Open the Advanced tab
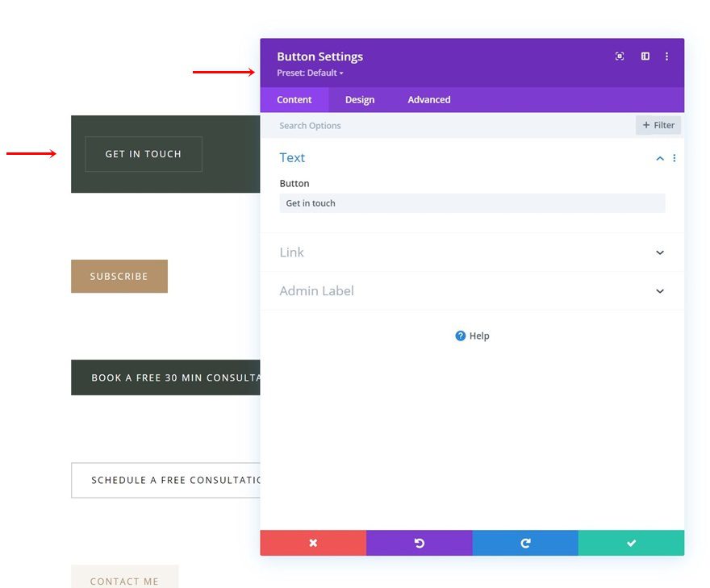 click(x=428, y=99)
